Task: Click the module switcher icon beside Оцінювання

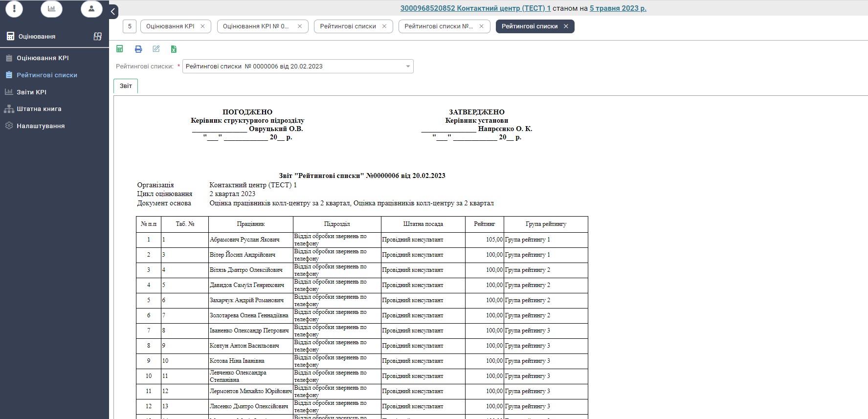Action: [x=97, y=36]
